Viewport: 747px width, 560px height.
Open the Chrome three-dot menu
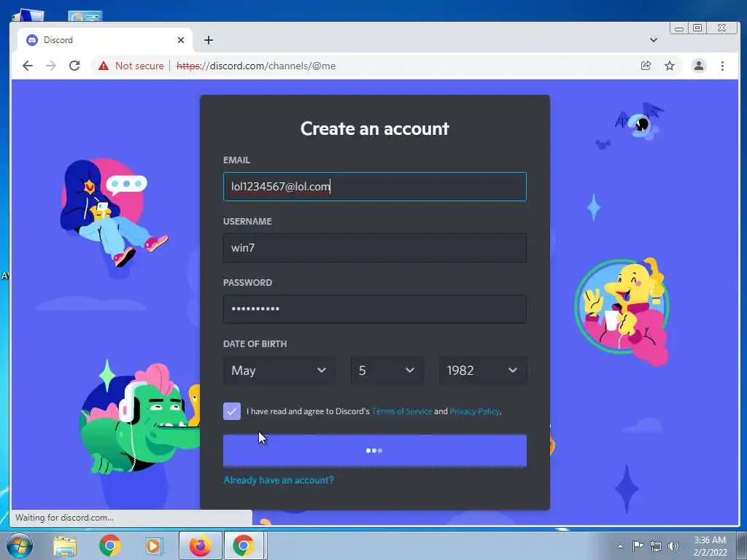click(x=723, y=66)
